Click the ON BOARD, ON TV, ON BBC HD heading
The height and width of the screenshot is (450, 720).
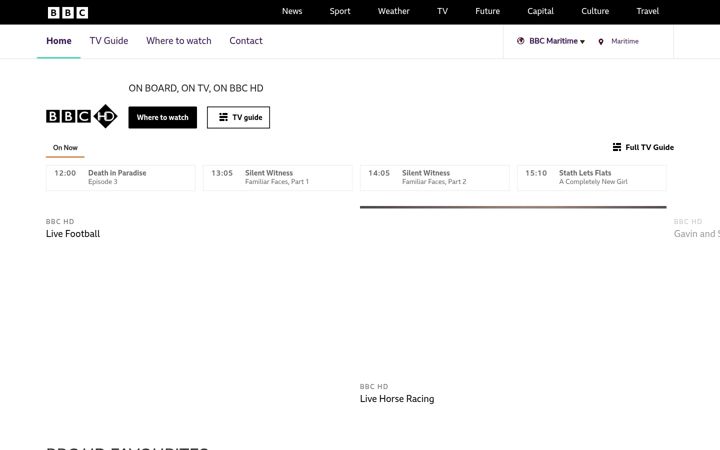(196, 88)
